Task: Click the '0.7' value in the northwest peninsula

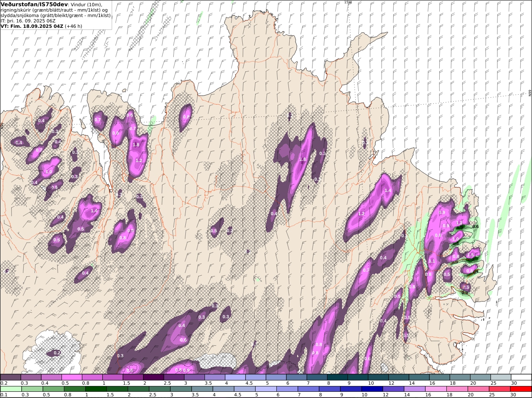Action: click(x=98, y=120)
